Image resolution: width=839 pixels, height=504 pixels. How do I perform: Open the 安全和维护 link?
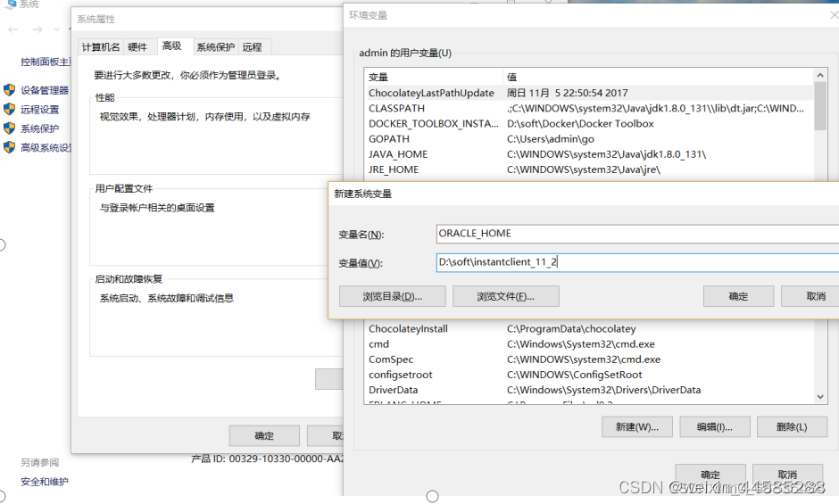pyautogui.click(x=45, y=482)
